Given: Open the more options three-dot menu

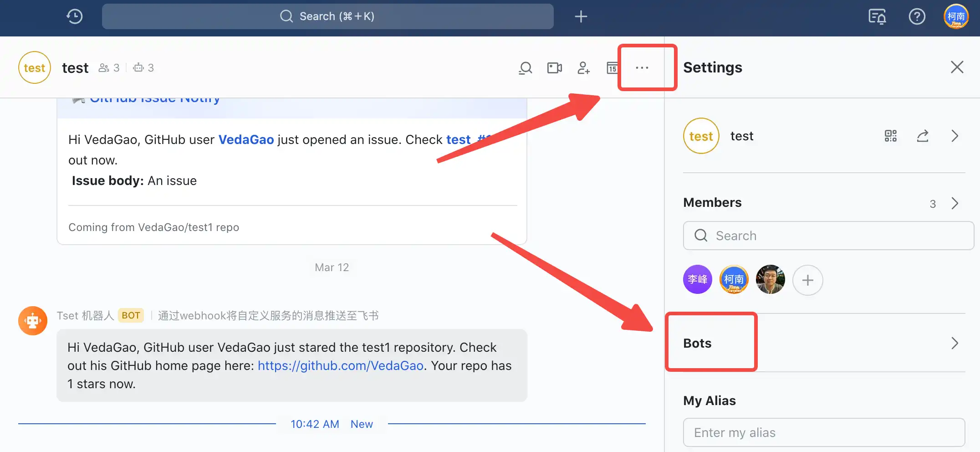Looking at the screenshot, I should (x=642, y=67).
